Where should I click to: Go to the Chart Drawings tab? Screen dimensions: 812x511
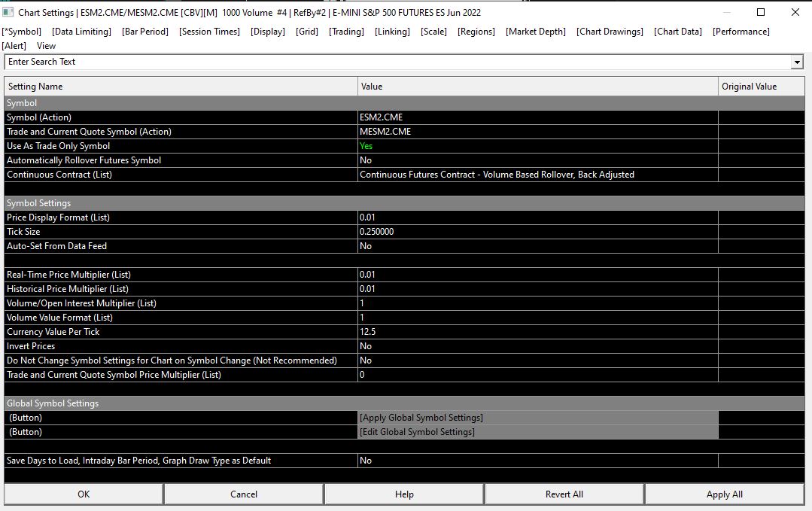coord(610,32)
